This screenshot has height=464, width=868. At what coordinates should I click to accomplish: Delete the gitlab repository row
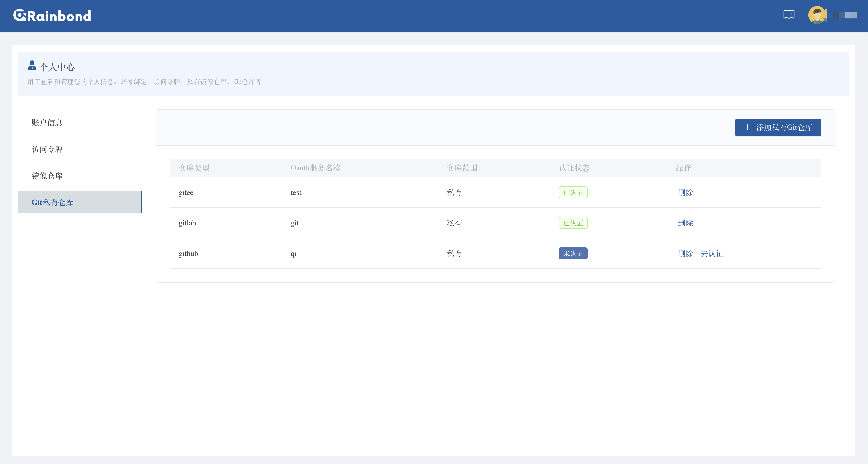click(685, 223)
